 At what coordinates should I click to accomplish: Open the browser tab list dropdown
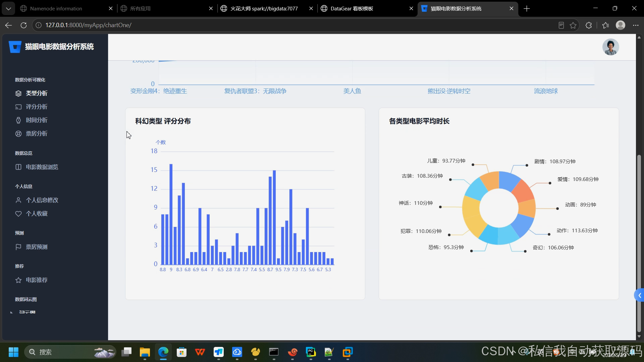(x=8, y=8)
